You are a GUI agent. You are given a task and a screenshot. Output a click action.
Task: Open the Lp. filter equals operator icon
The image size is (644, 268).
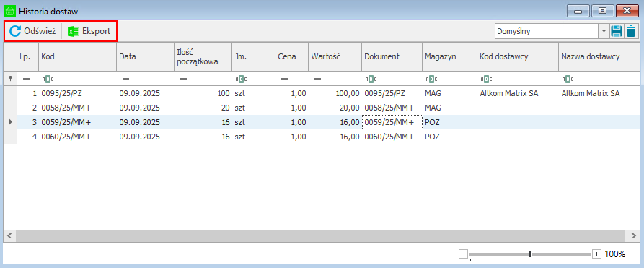click(x=26, y=79)
